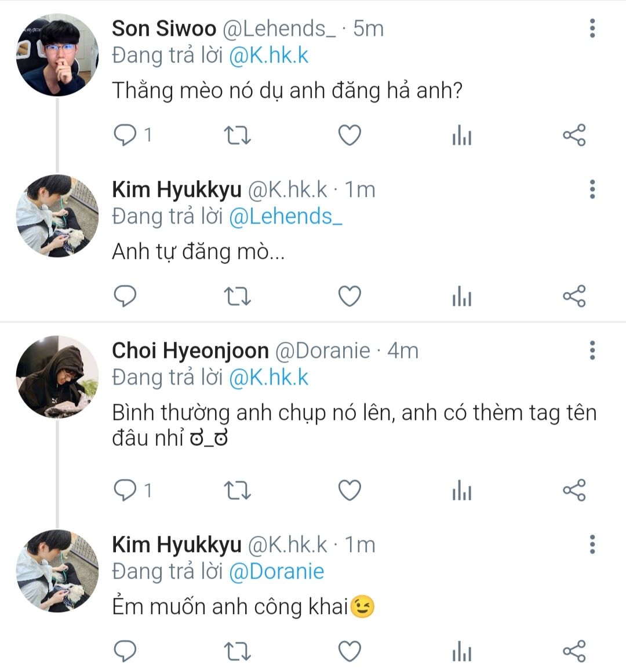
Task: Open more options on 'Anh tự đăng mò...' tweet
Action: tap(592, 189)
